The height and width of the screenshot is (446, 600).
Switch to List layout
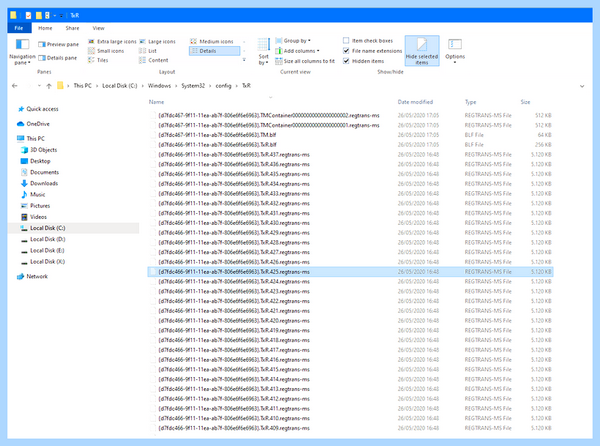coord(148,51)
